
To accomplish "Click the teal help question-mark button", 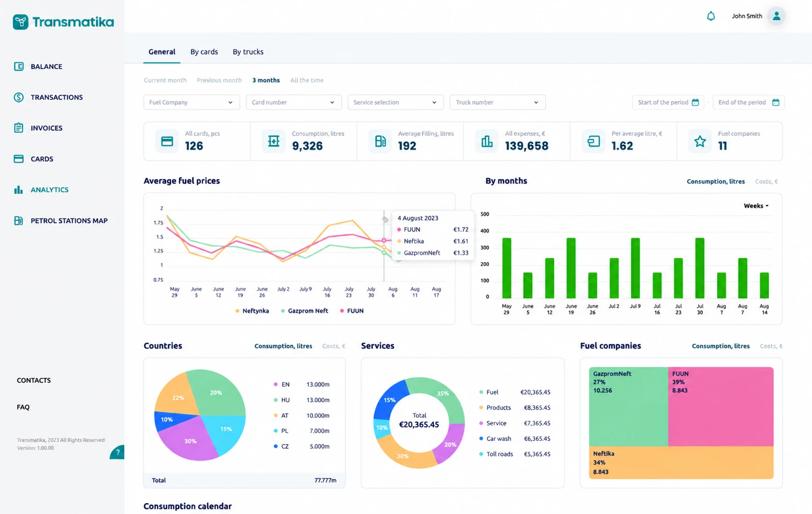I will pos(117,452).
